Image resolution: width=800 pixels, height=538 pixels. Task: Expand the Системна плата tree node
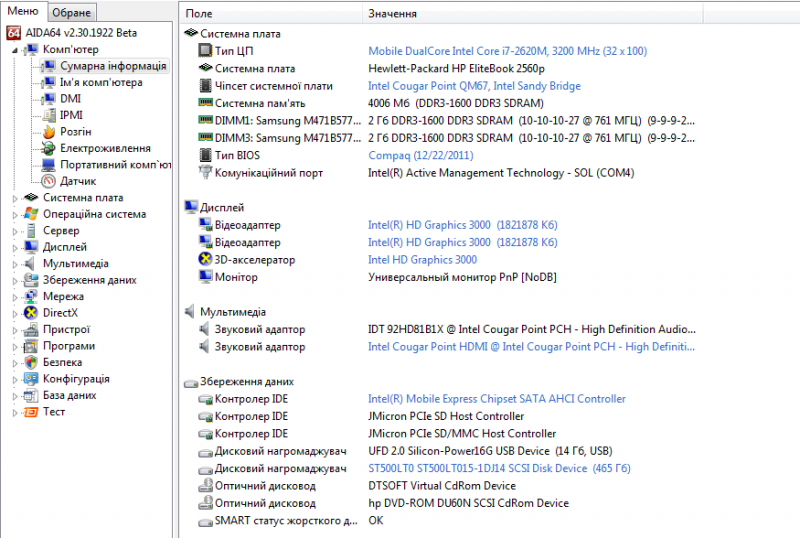[x=14, y=198]
